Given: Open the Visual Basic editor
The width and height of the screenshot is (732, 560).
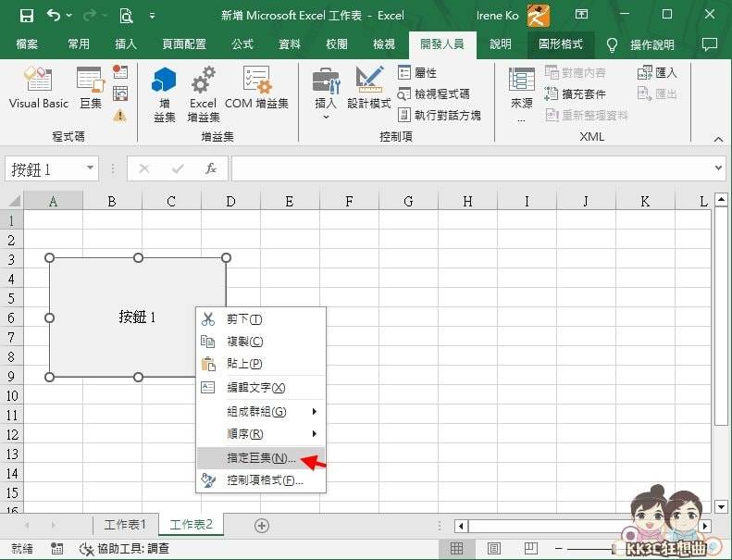Looking at the screenshot, I should (x=39, y=90).
